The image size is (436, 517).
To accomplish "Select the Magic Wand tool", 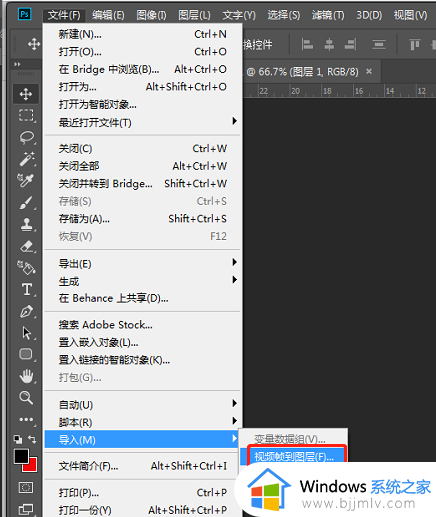I will pyautogui.click(x=26, y=159).
